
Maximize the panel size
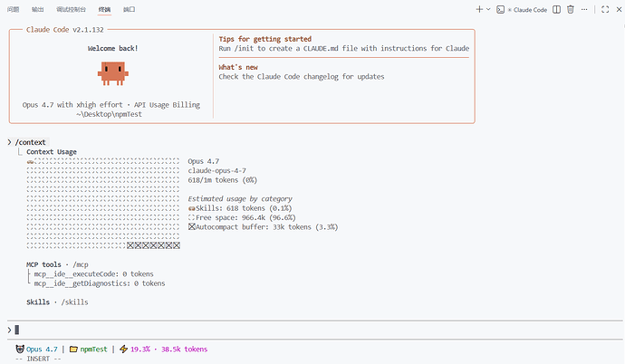(605, 10)
